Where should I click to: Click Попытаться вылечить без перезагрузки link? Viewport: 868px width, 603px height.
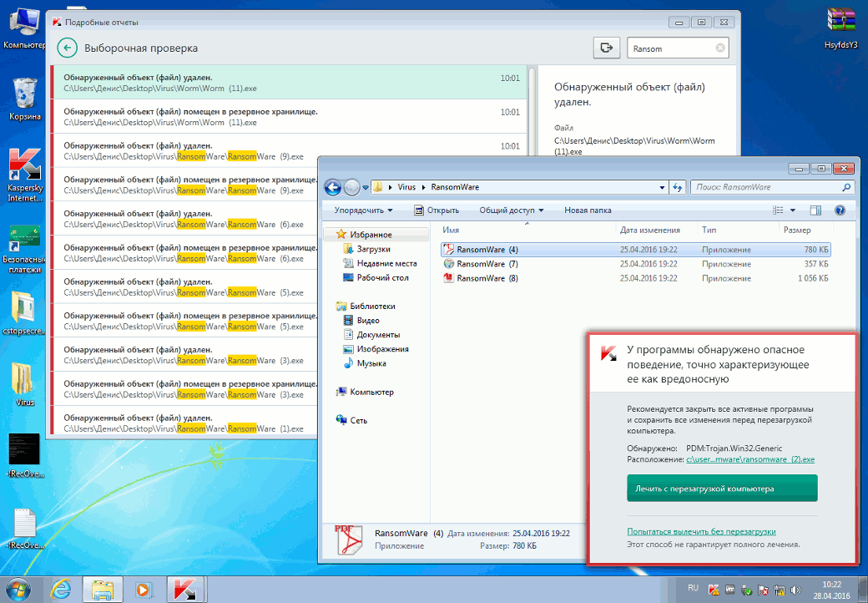click(701, 531)
